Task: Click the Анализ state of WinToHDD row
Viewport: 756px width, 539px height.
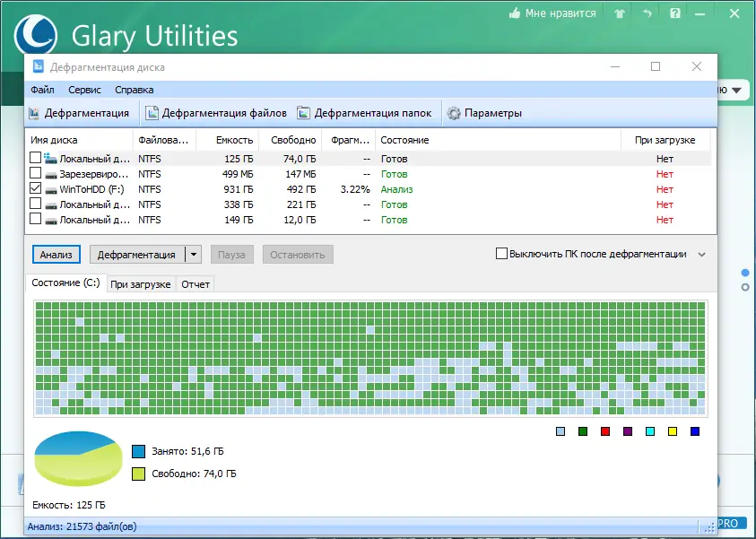Action: 396,189
